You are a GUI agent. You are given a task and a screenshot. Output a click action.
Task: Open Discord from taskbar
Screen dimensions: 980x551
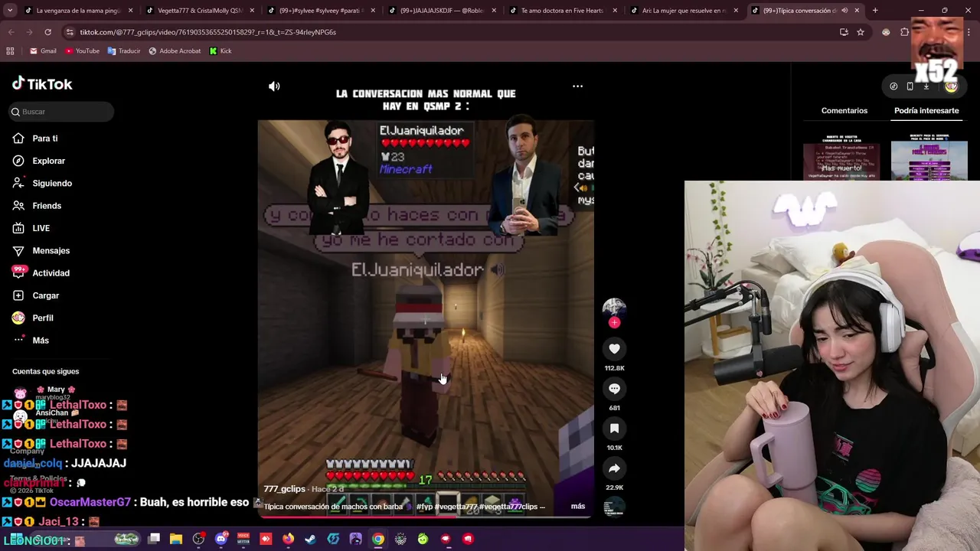(x=221, y=539)
